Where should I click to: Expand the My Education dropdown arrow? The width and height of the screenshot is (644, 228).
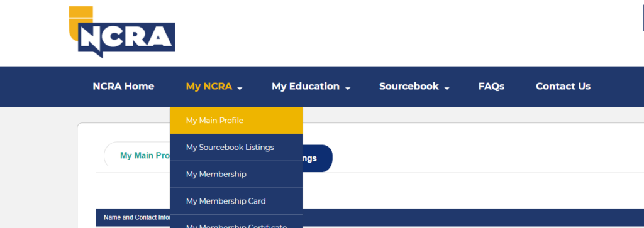(347, 88)
